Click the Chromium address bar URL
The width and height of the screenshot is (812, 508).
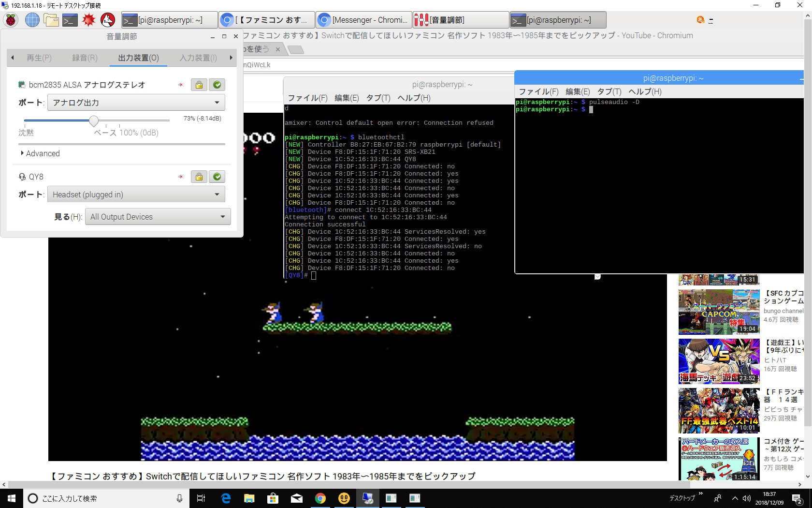point(257,65)
